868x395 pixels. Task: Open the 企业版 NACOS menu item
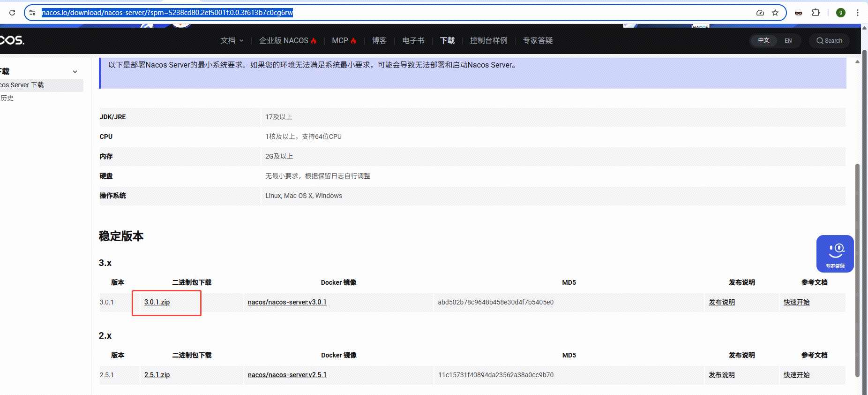[x=288, y=41]
